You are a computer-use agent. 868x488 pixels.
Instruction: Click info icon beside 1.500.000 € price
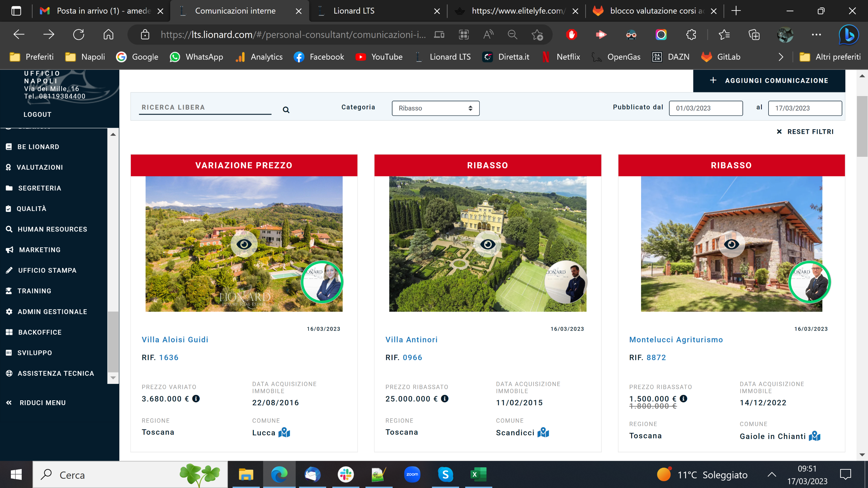click(683, 398)
